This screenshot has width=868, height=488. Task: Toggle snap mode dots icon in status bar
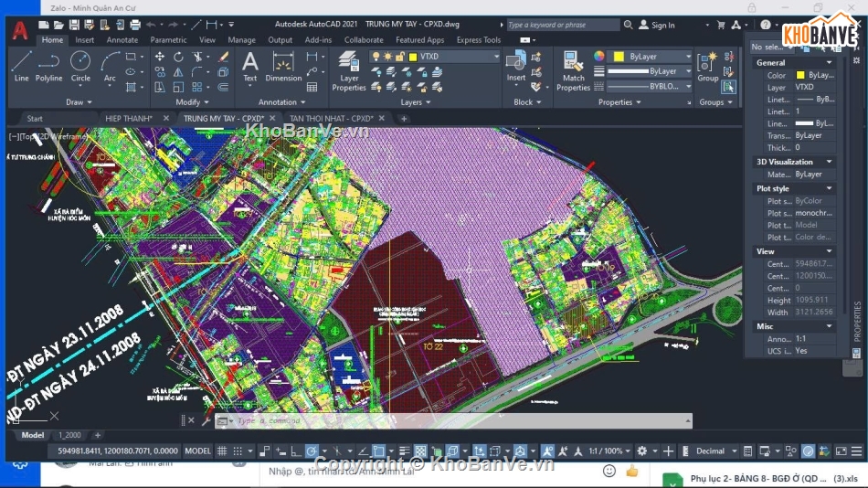(238, 451)
